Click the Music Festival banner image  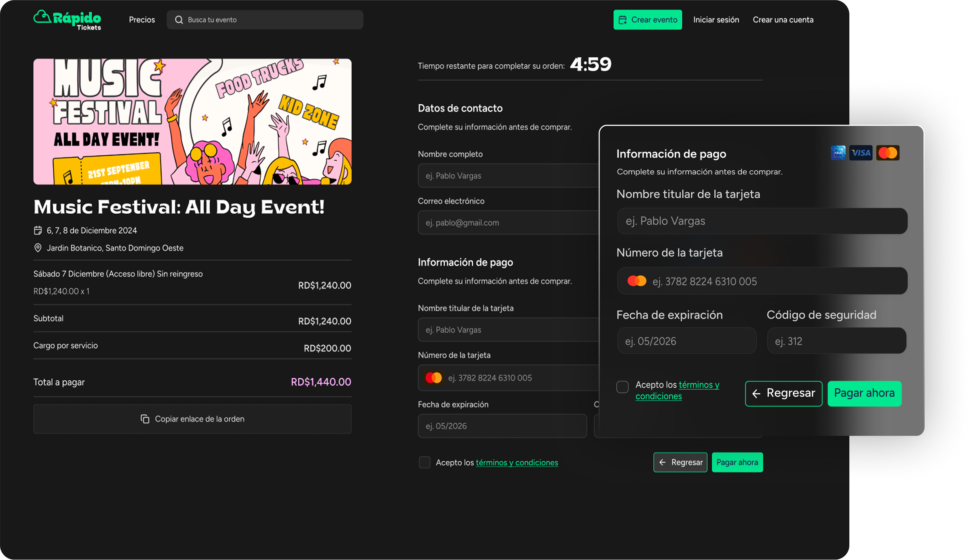[x=192, y=122]
